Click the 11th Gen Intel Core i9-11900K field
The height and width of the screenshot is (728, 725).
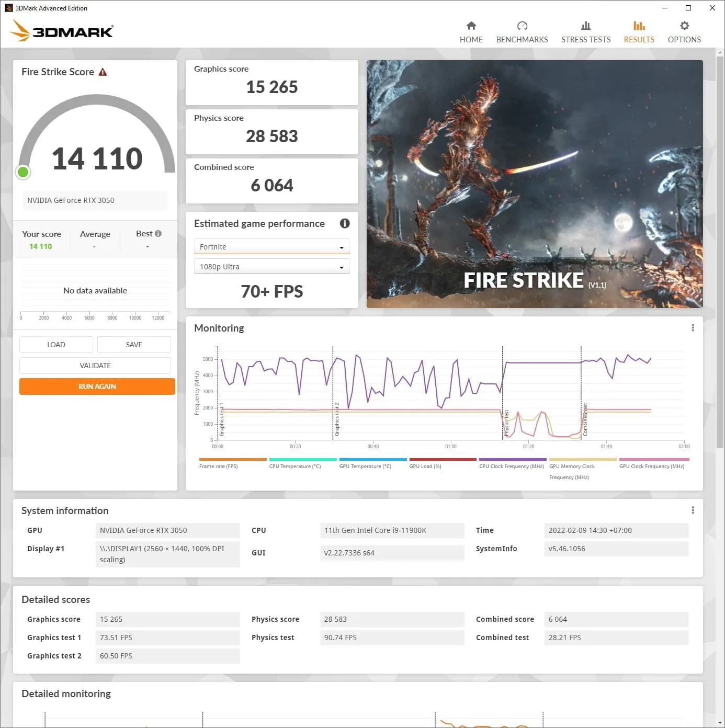[x=392, y=530]
